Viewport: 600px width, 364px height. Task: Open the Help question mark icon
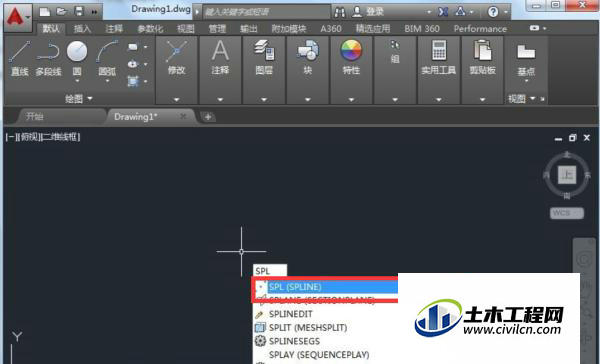(x=493, y=12)
